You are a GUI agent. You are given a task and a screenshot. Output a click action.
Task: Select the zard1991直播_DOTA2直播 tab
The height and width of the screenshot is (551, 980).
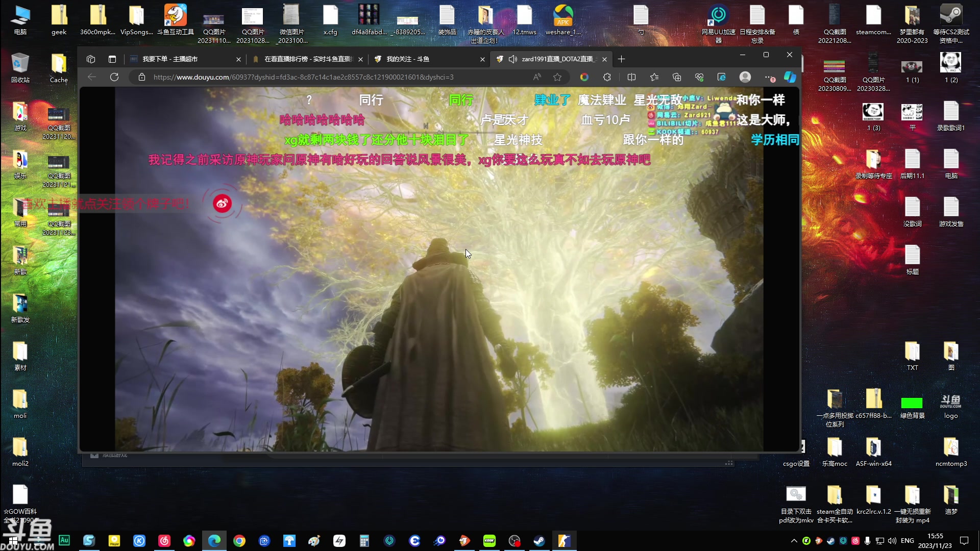[551, 59]
